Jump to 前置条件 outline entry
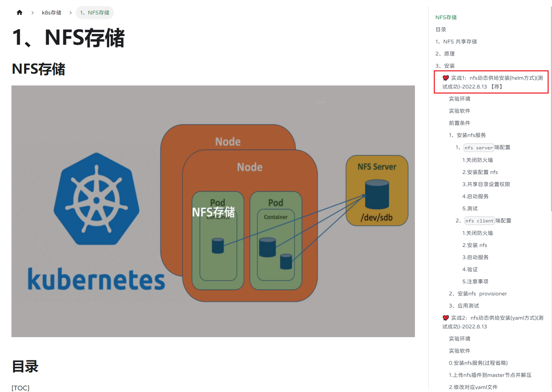This screenshot has height=392, width=552. 459,123
